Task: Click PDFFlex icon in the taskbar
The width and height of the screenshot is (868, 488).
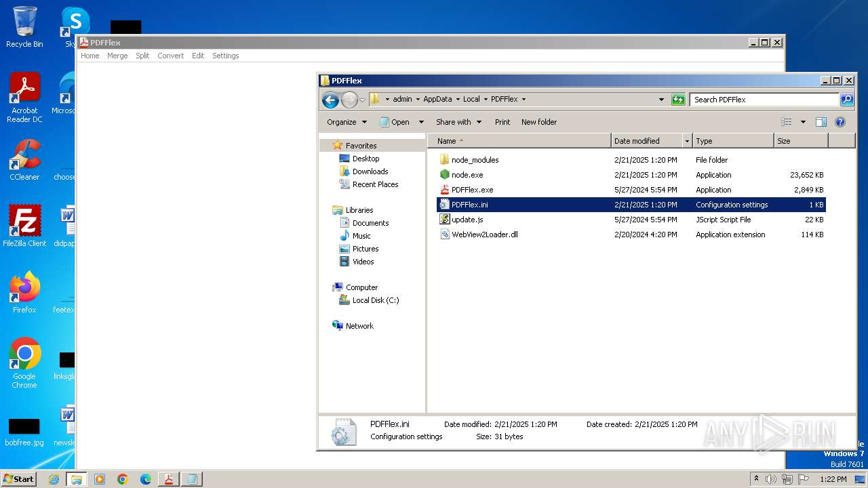Action: (169, 479)
